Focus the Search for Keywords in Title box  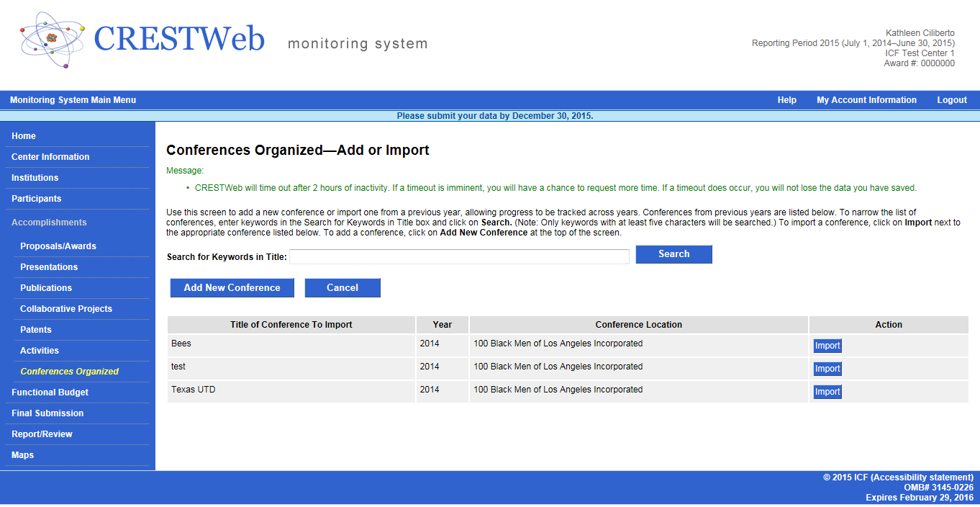(459, 256)
